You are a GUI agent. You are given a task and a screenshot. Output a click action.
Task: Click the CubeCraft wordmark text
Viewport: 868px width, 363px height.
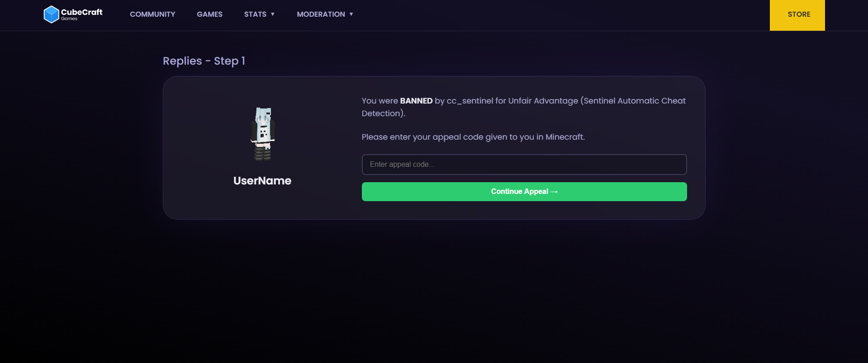82,12
